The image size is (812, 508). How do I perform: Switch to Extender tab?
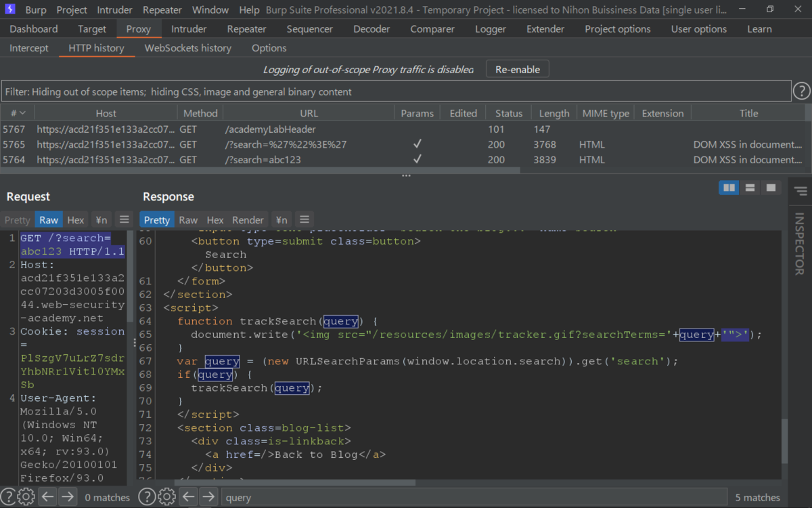pos(545,29)
